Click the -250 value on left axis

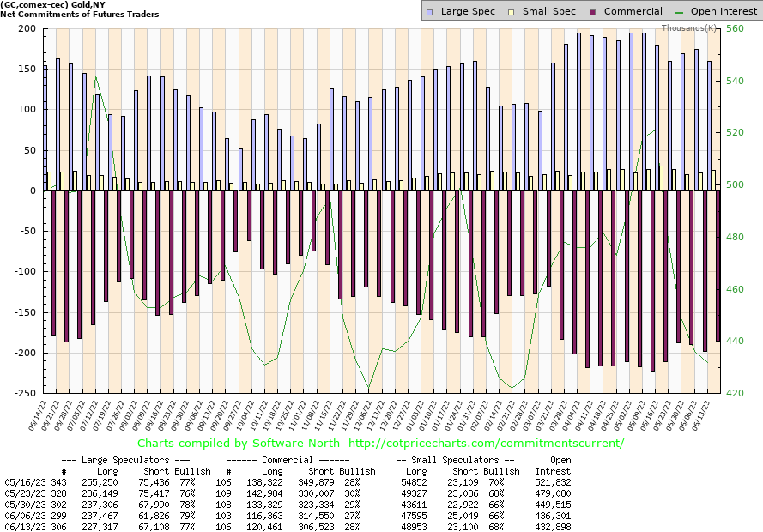(x=24, y=393)
